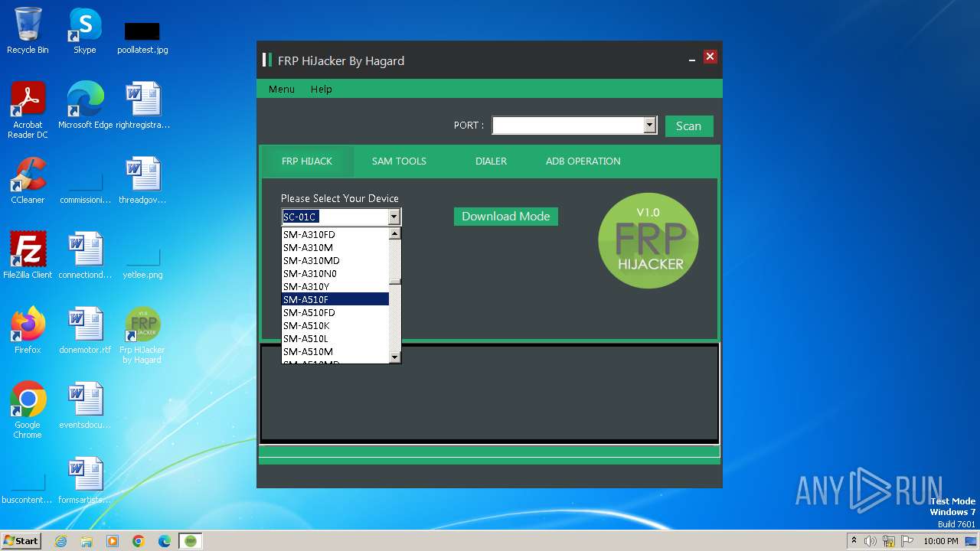Screen dimensions: 980x551
Task: Select the rightregistra... Word document
Action: (x=143, y=106)
